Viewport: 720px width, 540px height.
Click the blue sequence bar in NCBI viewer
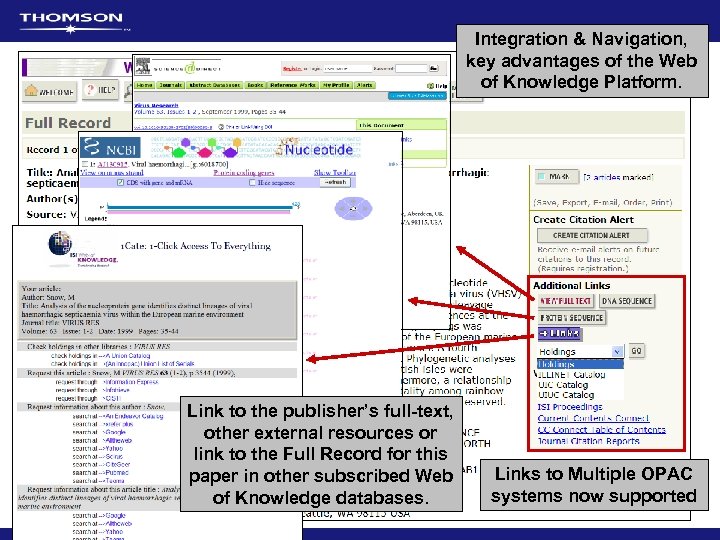point(199,208)
